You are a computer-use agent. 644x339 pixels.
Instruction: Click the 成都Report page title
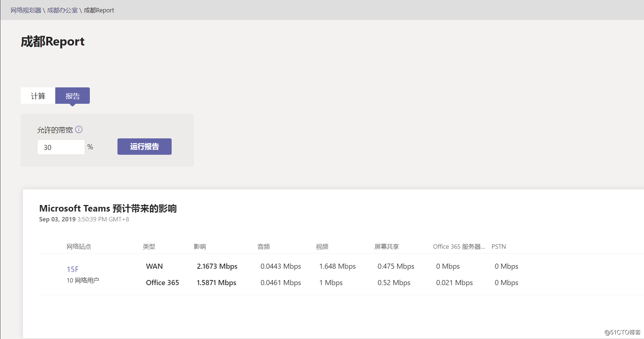tap(53, 42)
